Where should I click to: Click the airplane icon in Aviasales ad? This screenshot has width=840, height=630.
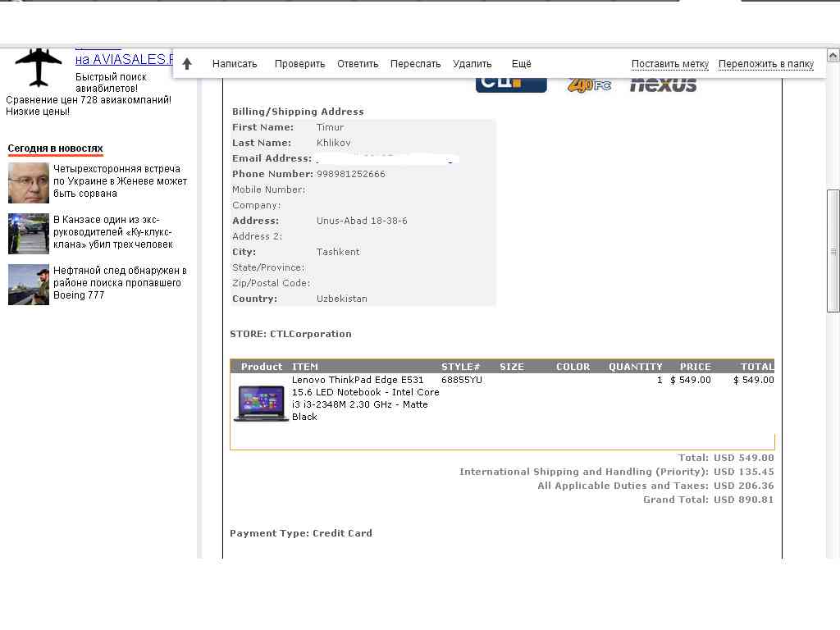click(38, 67)
